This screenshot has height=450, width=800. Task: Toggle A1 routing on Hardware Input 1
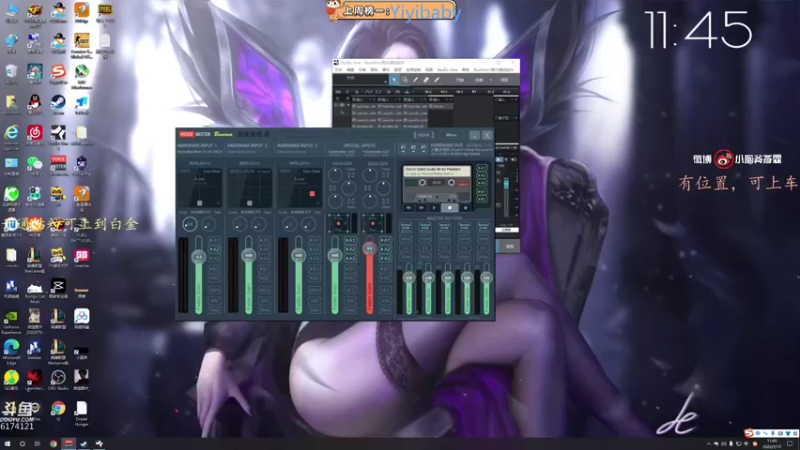[214, 240]
